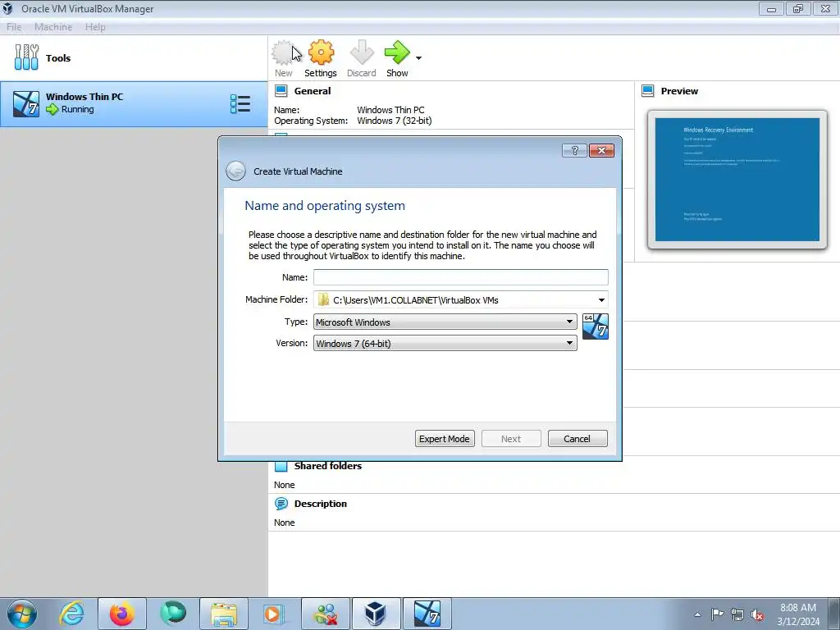Click the Discard toolbar icon

tap(362, 52)
